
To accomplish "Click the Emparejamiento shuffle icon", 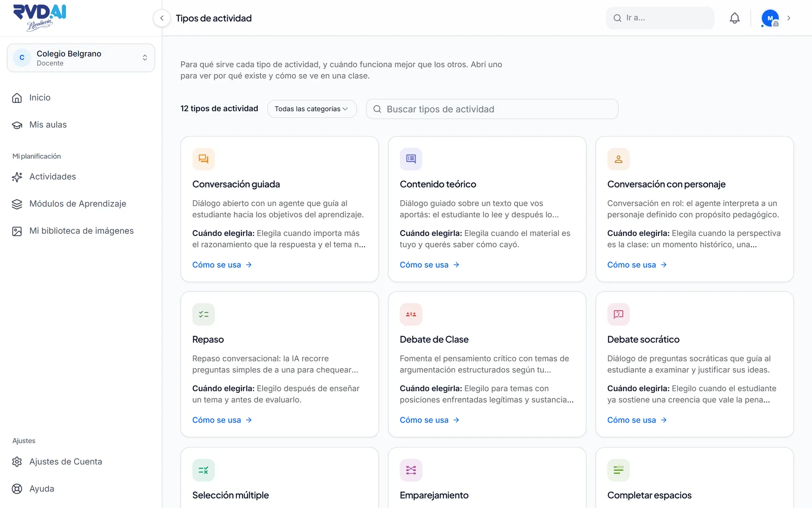I will coord(411,470).
